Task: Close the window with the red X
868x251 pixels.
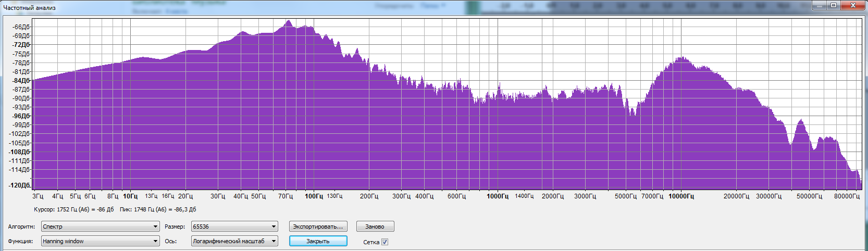Action: tap(853, 5)
